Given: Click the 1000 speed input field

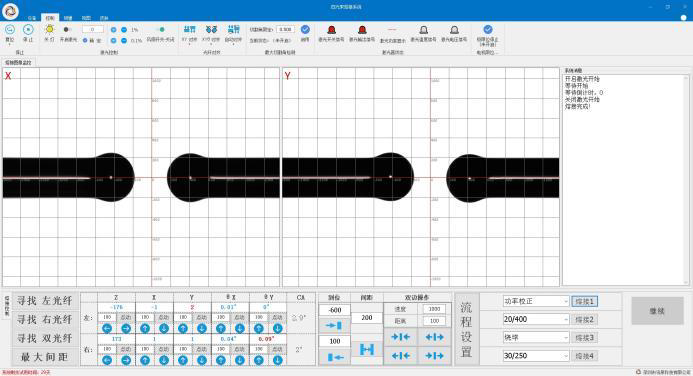Looking at the screenshot, I should [434, 309].
